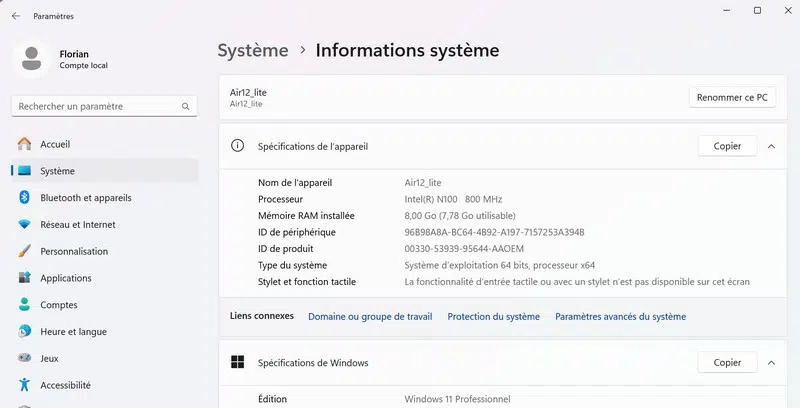
Task: Select Heure et langue globe icon
Action: (24, 331)
